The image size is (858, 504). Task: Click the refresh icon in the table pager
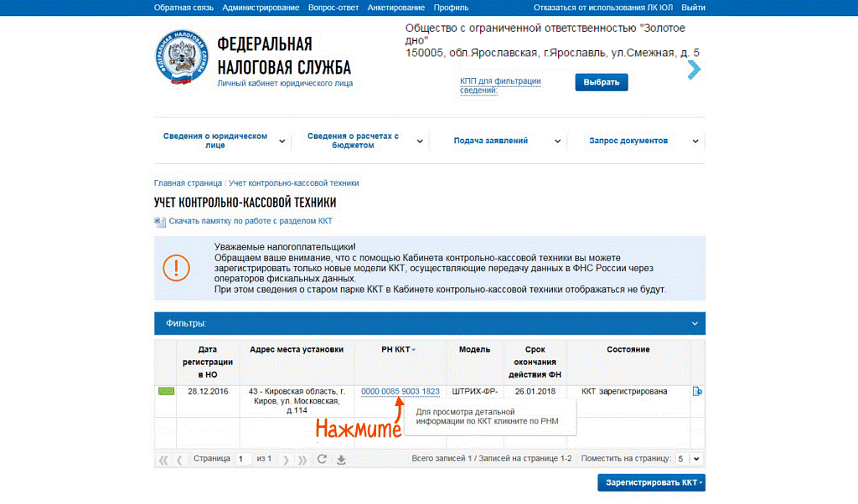tap(322, 459)
